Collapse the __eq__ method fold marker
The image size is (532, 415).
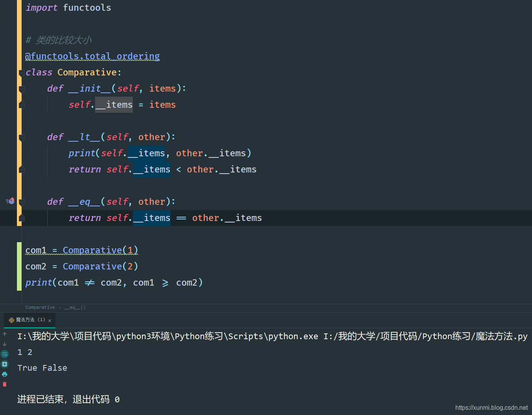pyautogui.click(x=22, y=202)
